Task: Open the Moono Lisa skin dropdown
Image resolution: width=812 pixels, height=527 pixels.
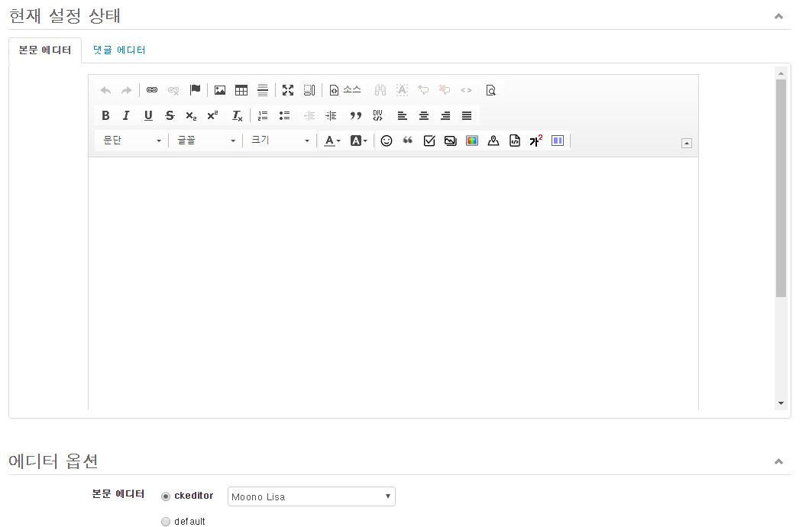Action: tap(311, 496)
